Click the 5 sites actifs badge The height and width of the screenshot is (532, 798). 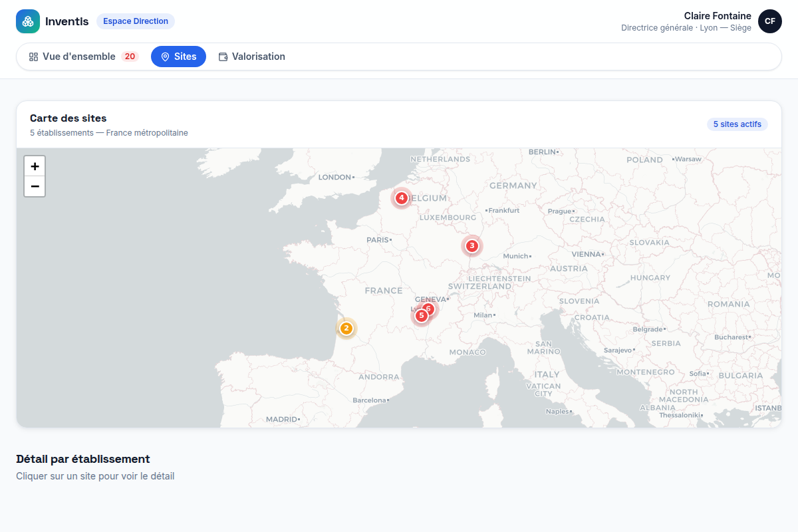737,124
